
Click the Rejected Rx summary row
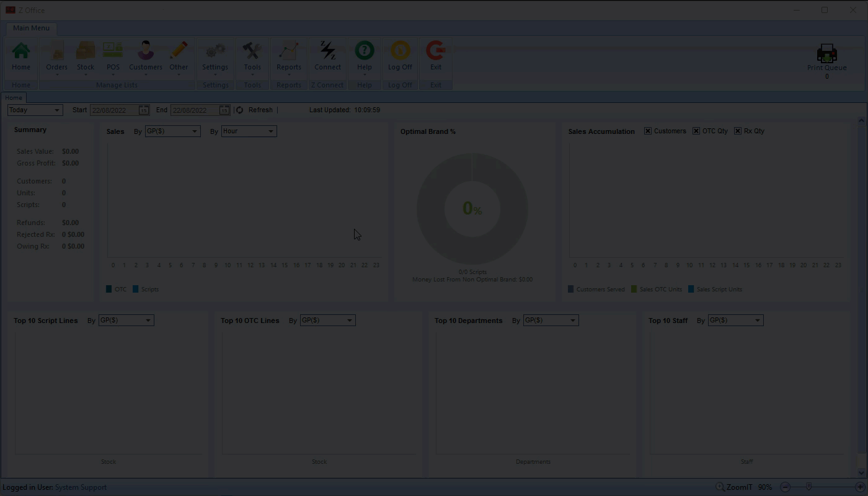51,234
